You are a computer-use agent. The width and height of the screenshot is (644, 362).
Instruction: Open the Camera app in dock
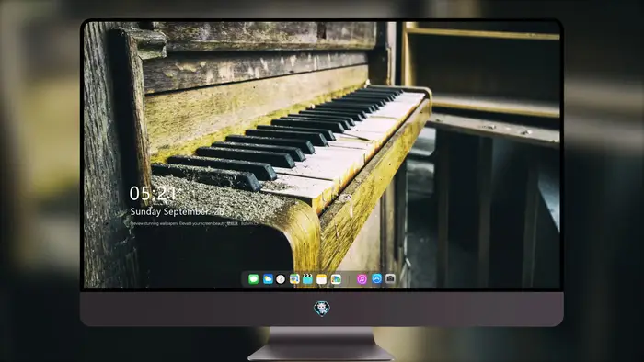coord(390,278)
